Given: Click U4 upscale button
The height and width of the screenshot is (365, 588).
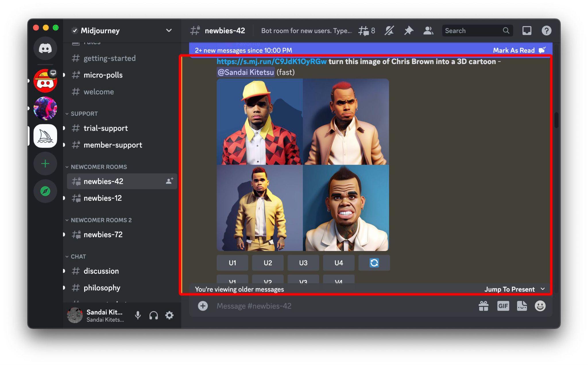Looking at the screenshot, I should coord(339,263).
